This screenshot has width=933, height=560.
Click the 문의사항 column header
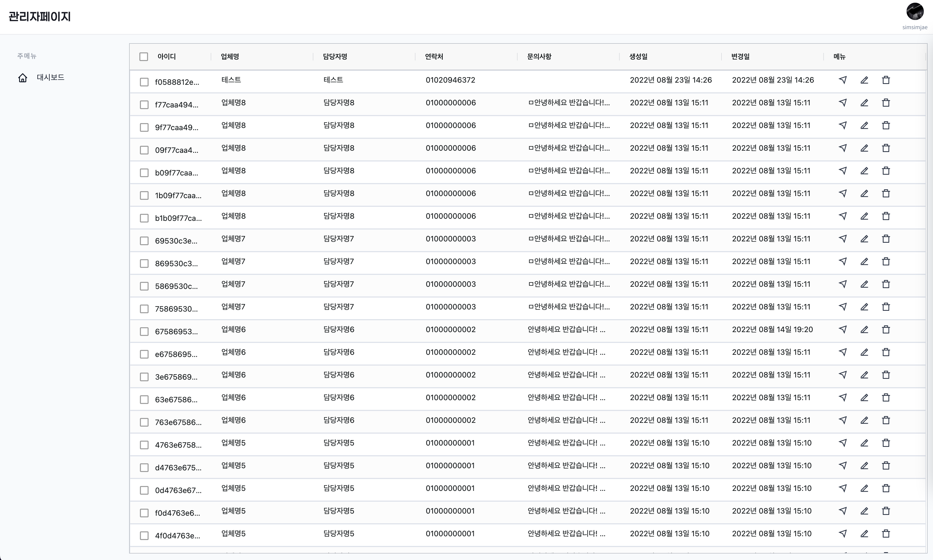tap(539, 57)
